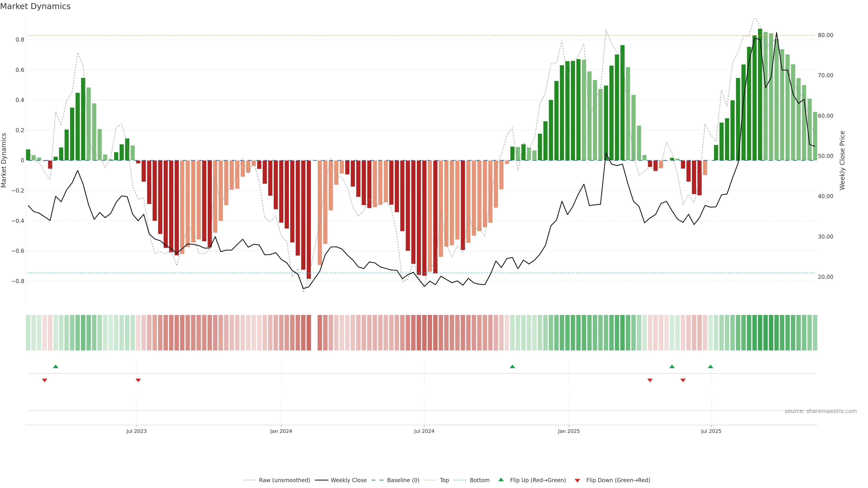
Task: Click red flip-down marker above Jul 2023
Action: point(138,380)
